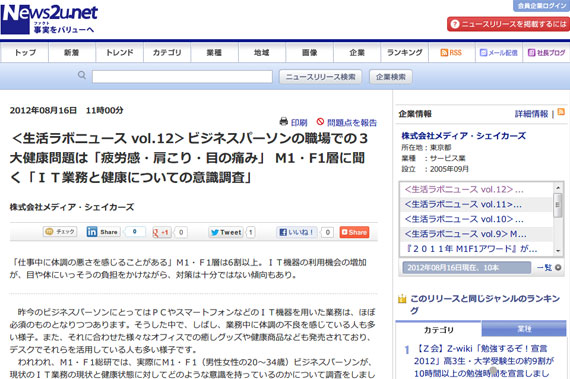This screenshot has height=379, width=570.
Task: Click the orange RSS icon beside 詳細情報
Action: tap(561, 112)
